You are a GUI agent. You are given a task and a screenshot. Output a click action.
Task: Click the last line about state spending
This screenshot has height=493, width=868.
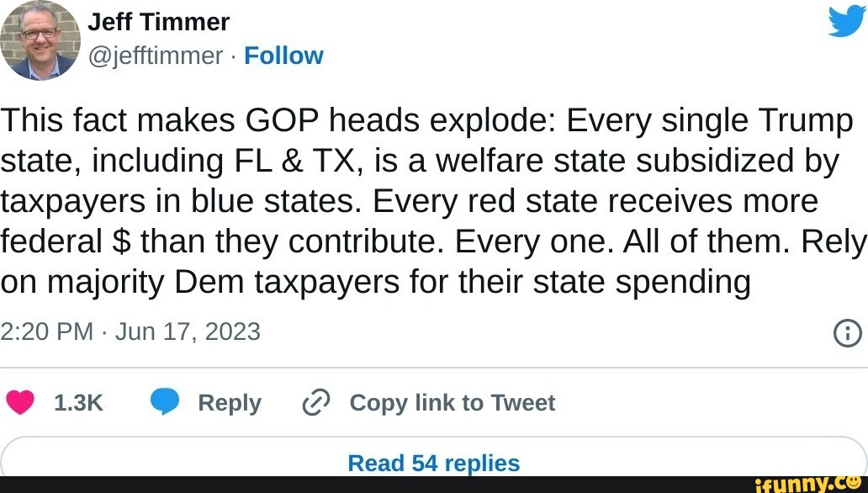point(375,283)
